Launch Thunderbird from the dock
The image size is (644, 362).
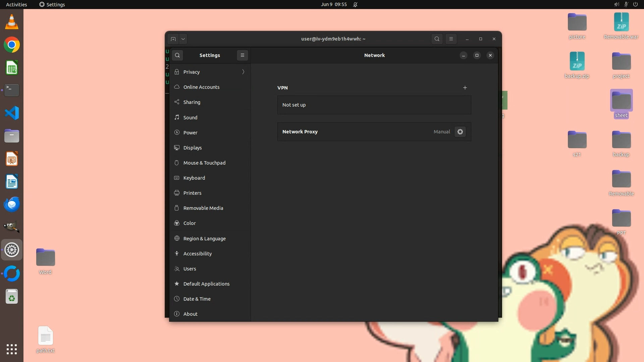coord(12,204)
